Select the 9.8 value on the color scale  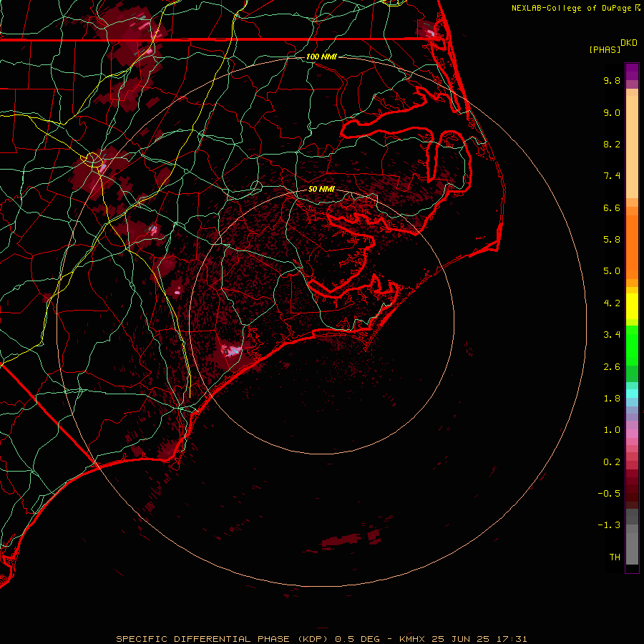(612, 80)
